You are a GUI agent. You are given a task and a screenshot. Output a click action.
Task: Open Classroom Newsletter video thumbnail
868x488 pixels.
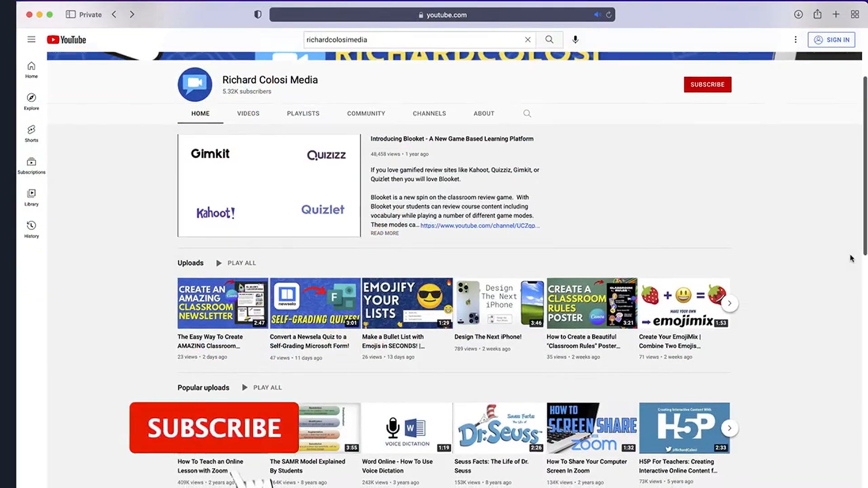click(x=222, y=303)
